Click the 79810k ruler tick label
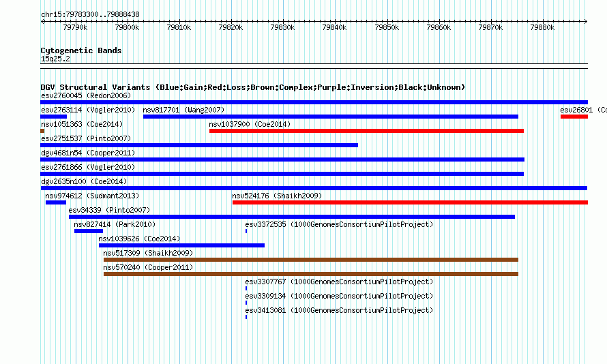This screenshot has height=364, width=607. pos(179,27)
